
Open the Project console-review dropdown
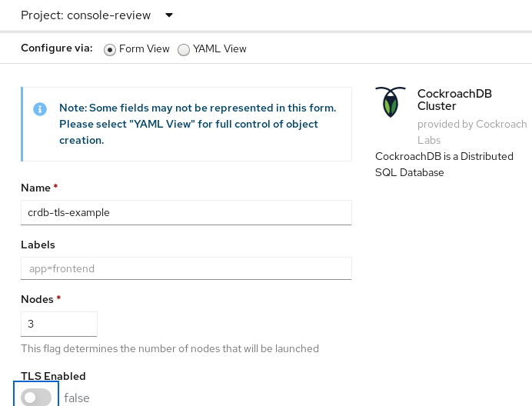pyautogui.click(x=97, y=15)
